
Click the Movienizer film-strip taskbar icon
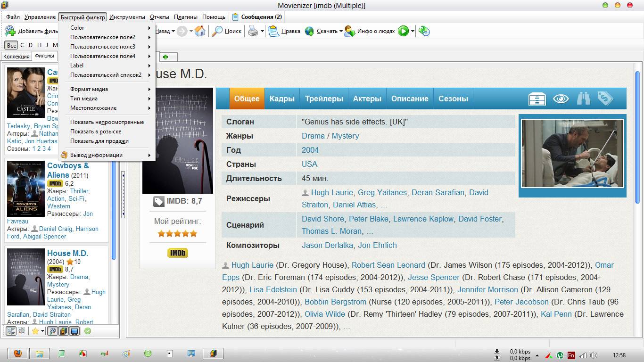tap(213, 354)
